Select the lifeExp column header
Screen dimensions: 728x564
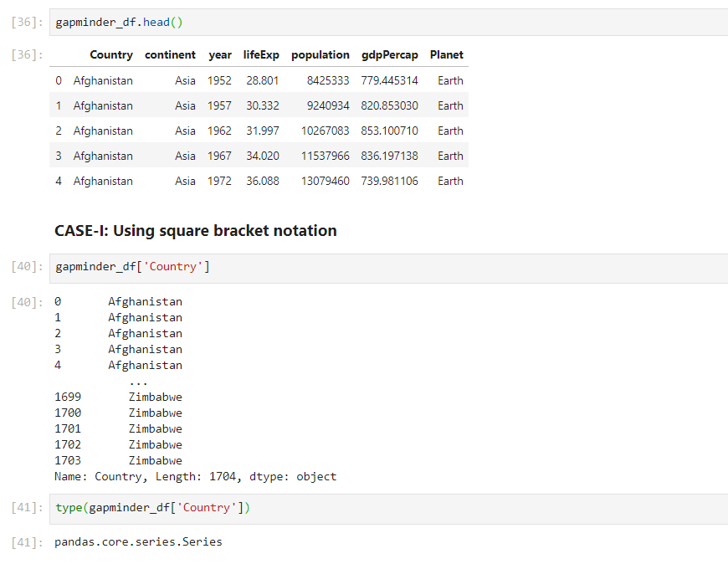pyautogui.click(x=261, y=54)
